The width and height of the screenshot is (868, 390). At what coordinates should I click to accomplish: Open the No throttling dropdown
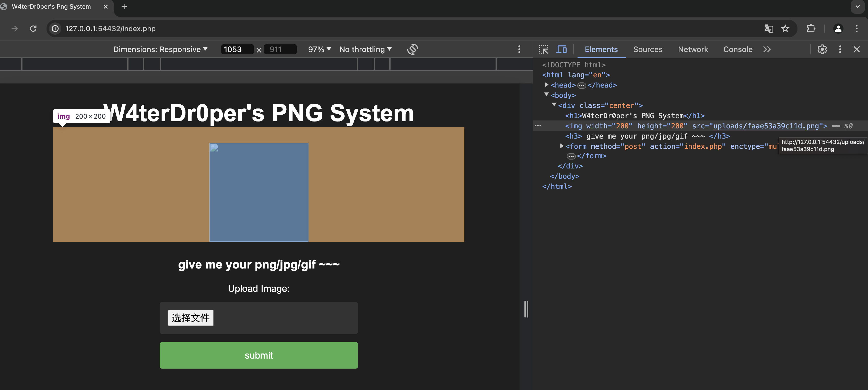[365, 49]
